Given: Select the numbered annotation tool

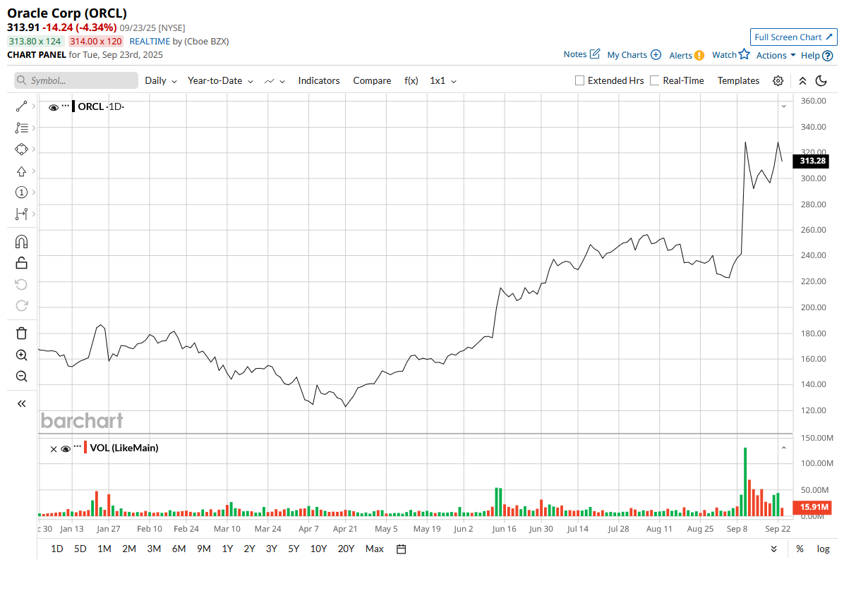Looking at the screenshot, I should tap(21, 192).
